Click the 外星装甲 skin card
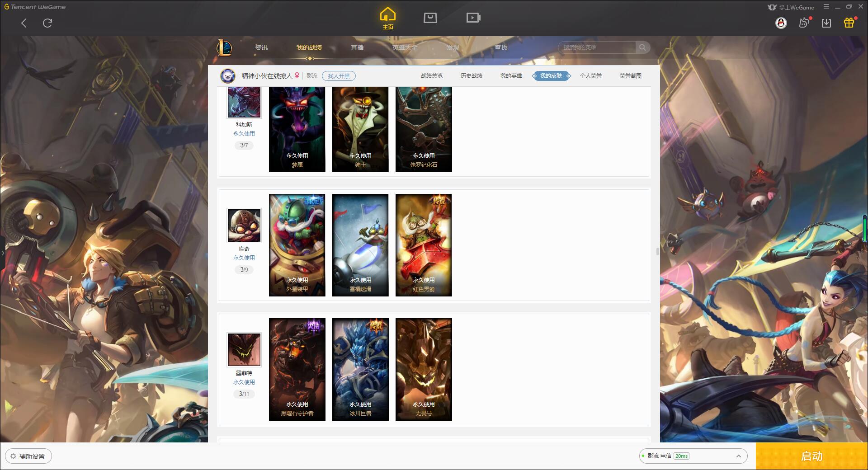The height and width of the screenshot is (470, 868). click(297, 245)
